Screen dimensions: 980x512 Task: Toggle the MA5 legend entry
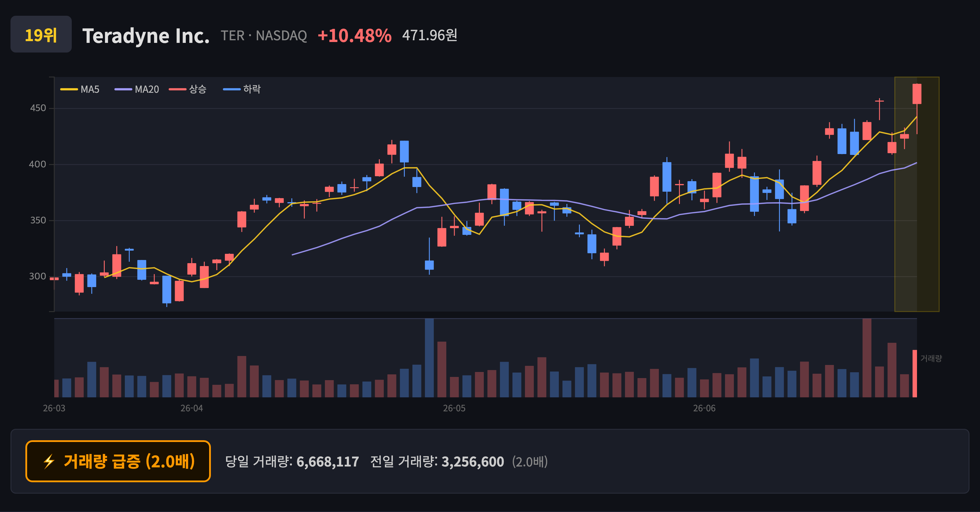click(80, 89)
